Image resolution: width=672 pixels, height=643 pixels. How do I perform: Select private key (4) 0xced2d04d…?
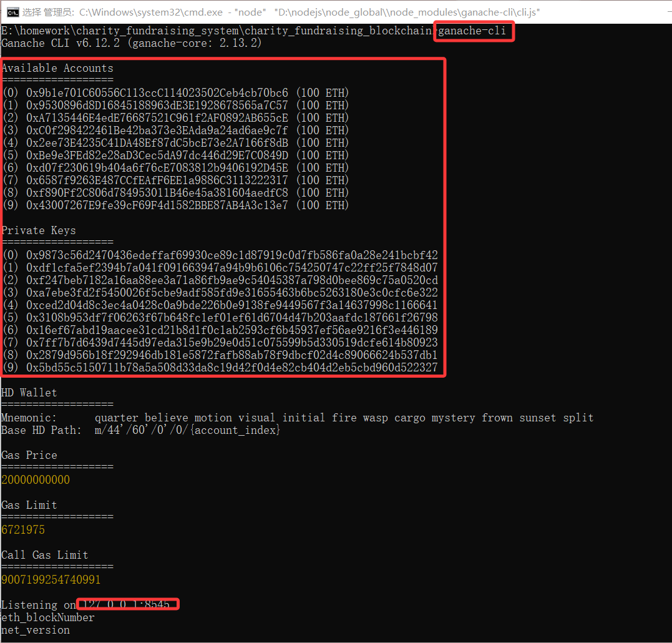(232, 305)
